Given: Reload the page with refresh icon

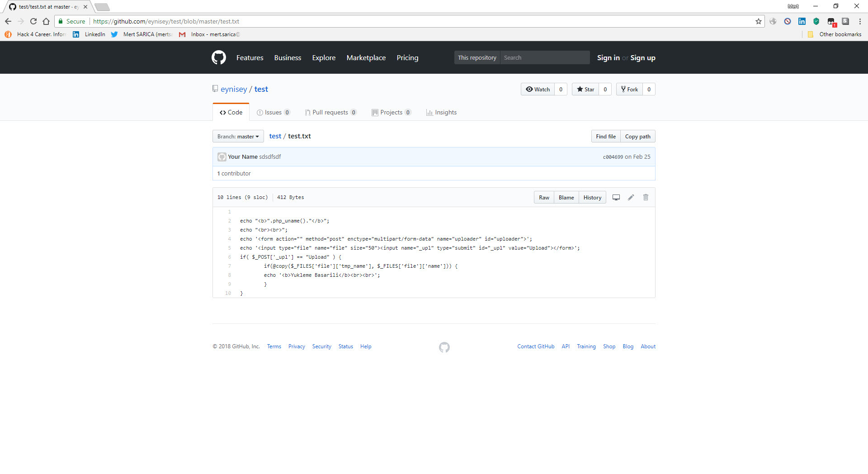Looking at the screenshot, I should tap(33, 21).
